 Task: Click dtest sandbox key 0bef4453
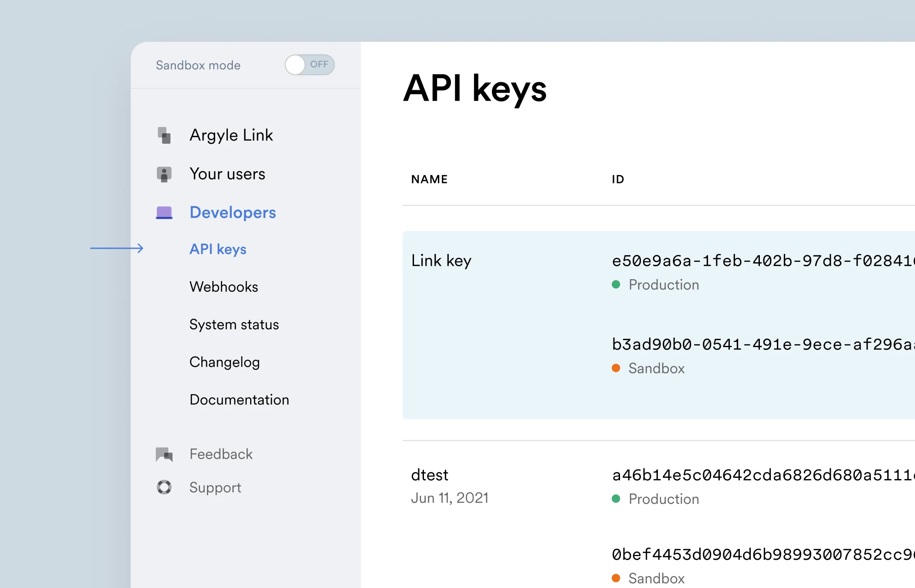(763, 554)
